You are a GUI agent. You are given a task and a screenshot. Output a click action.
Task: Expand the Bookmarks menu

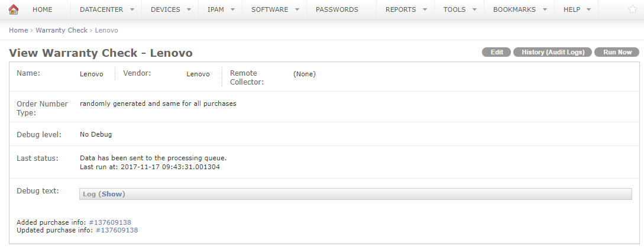tap(519, 9)
